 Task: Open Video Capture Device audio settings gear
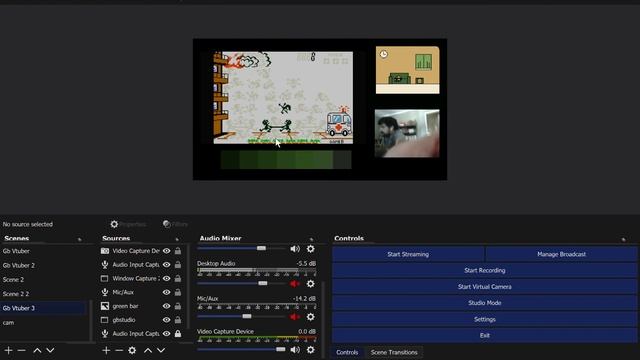pyautogui.click(x=311, y=350)
